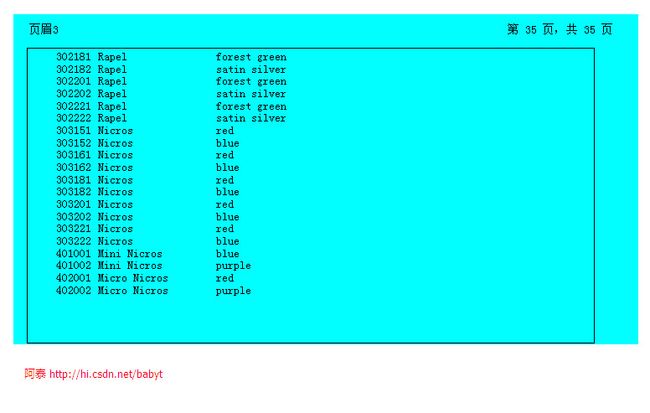The height and width of the screenshot is (413, 650).
Task: Click the red value of row 402001
Action: [x=225, y=279]
